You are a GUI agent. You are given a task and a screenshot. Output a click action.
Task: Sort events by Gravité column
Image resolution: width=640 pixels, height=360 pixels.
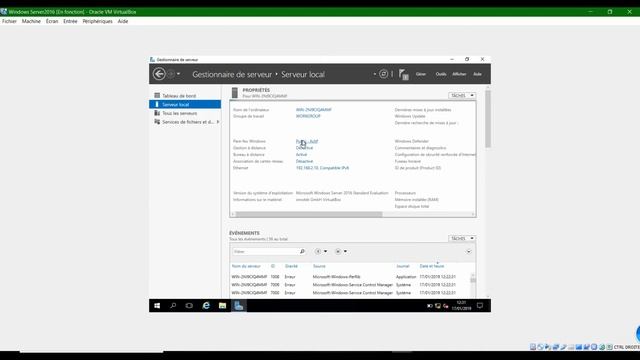click(291, 266)
